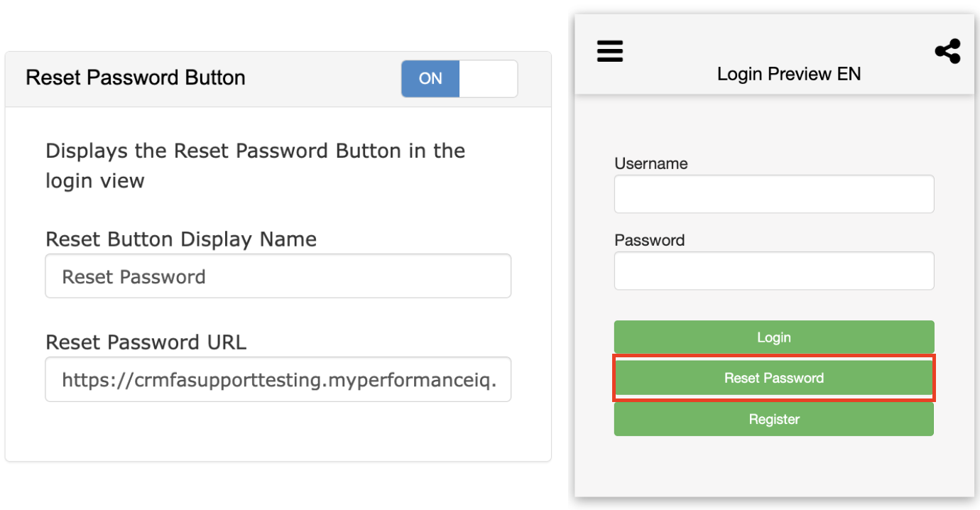Screen dimensions: 980x510
Task: Click the description text about login view
Action: pos(255,166)
